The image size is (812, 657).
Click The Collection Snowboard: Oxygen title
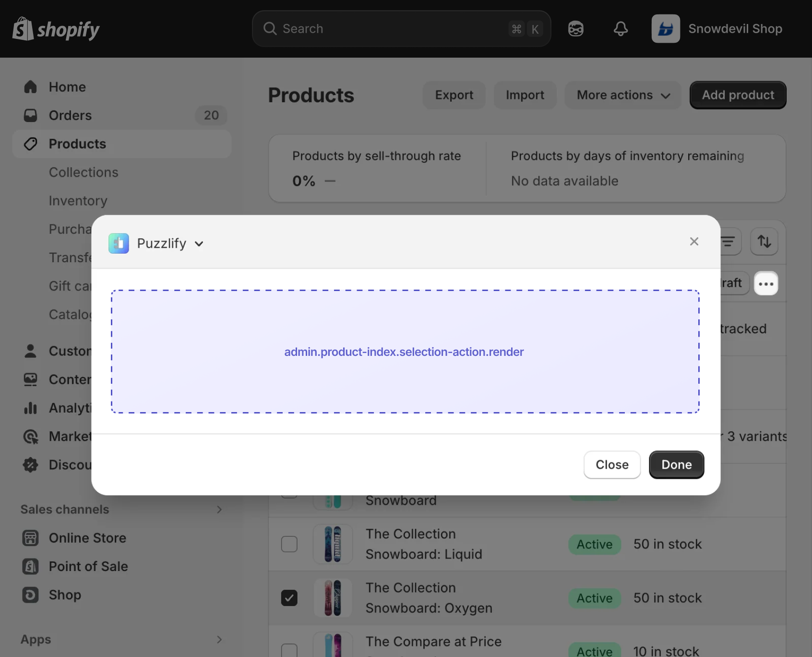click(429, 598)
